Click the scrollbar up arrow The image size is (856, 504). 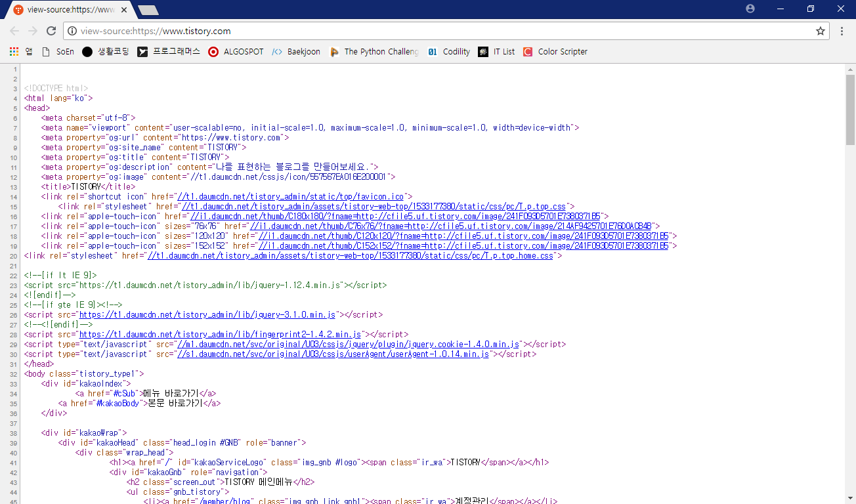click(850, 68)
